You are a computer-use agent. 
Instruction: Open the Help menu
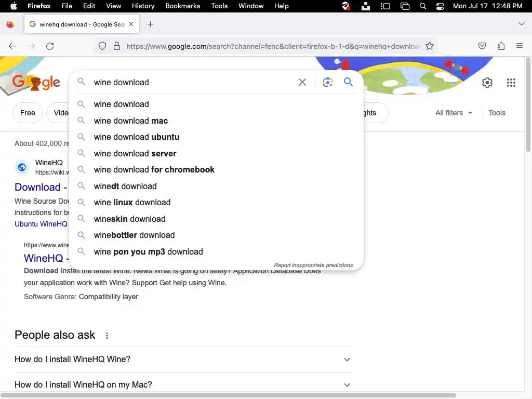pos(281,6)
